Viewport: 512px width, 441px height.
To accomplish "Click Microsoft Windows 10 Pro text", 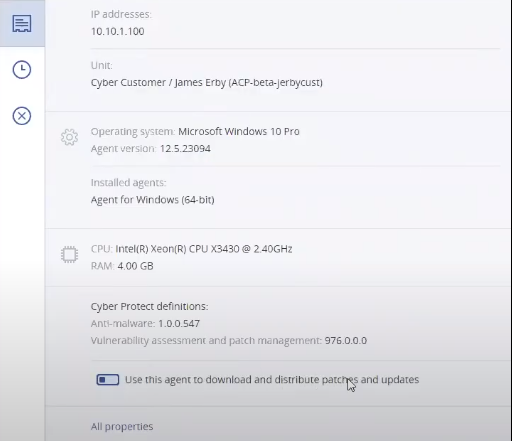I will coord(239,131).
